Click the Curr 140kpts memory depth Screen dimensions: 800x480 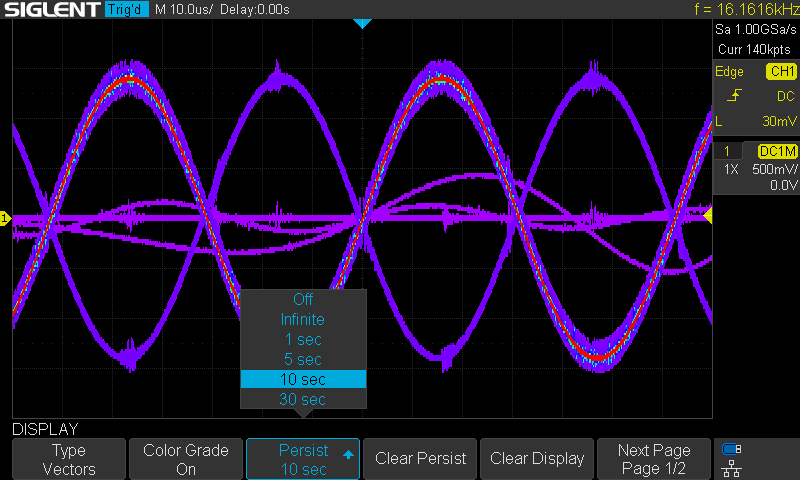point(754,49)
